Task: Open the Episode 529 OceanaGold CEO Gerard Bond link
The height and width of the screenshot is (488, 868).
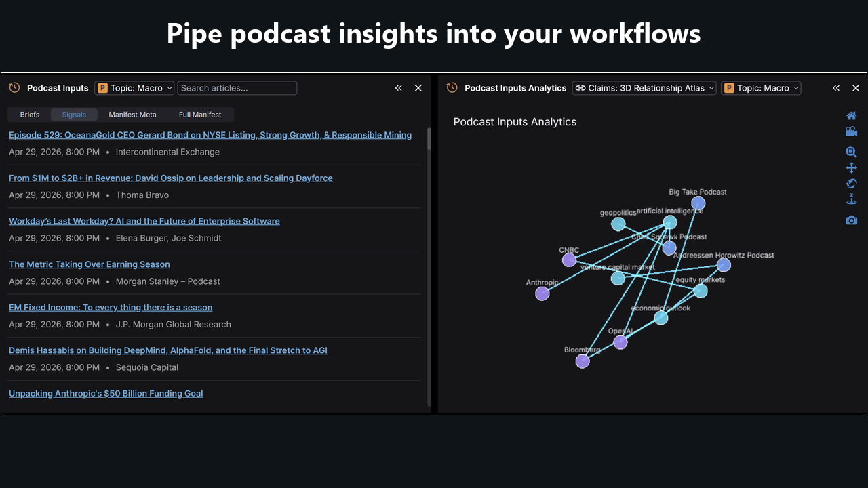Action: [x=210, y=135]
